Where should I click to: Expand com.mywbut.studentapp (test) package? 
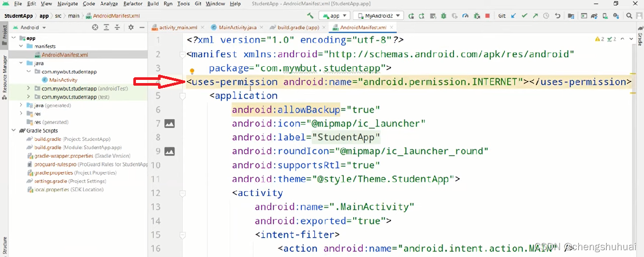point(29,97)
